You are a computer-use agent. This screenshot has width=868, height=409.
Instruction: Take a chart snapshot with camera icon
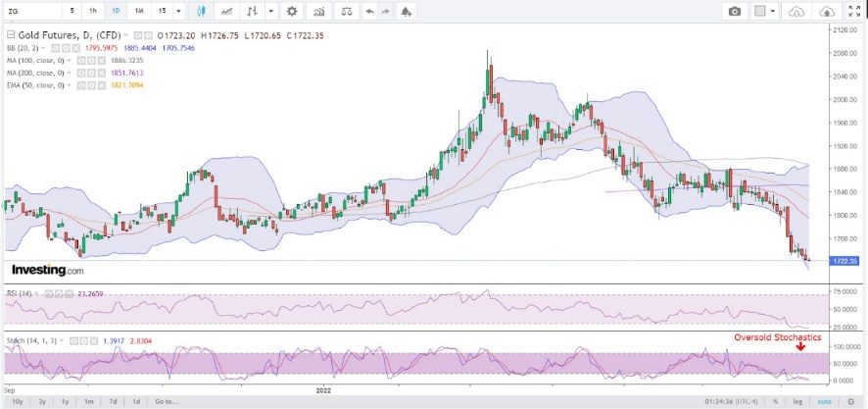click(735, 11)
